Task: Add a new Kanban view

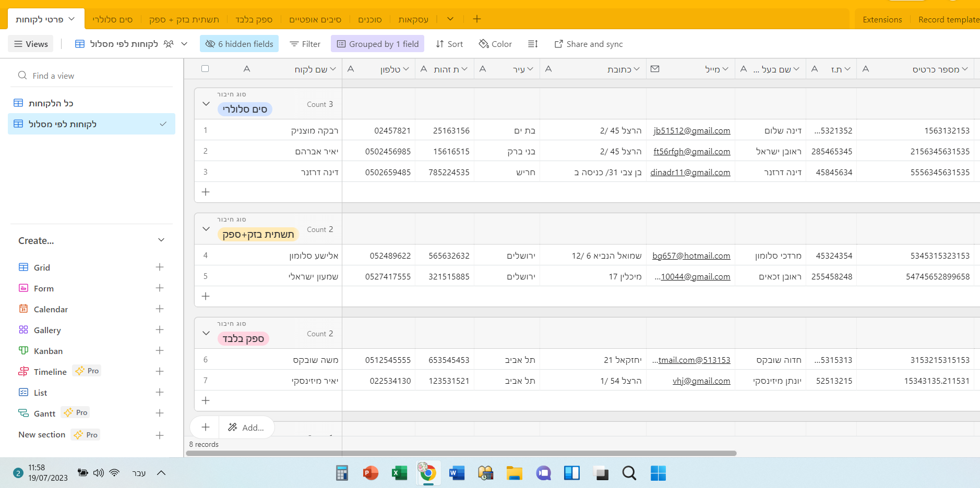Action: pyautogui.click(x=160, y=351)
